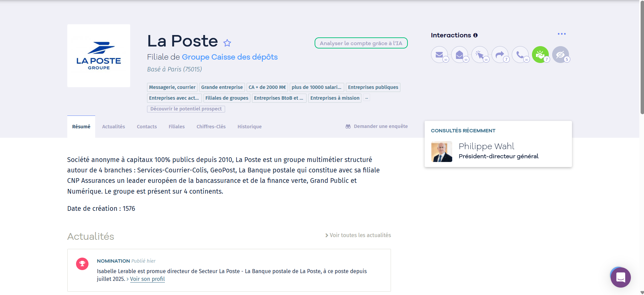Switch to the Chiffres-Clés tab

click(211, 127)
